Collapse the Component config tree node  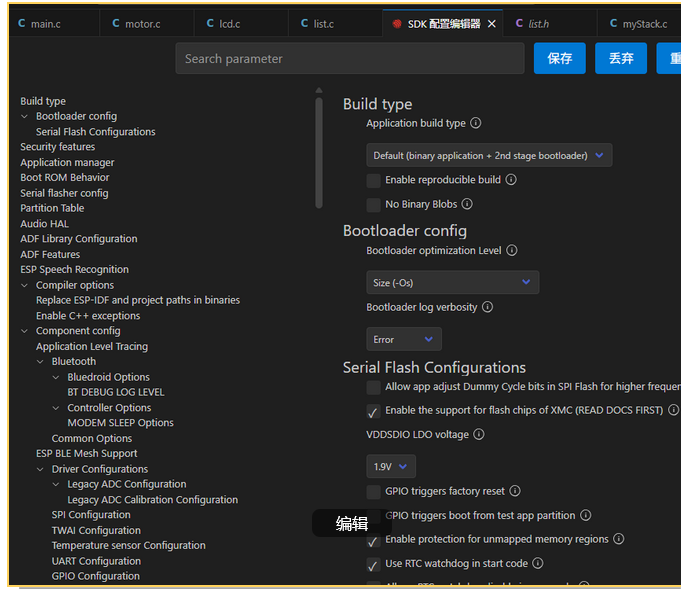(25, 331)
